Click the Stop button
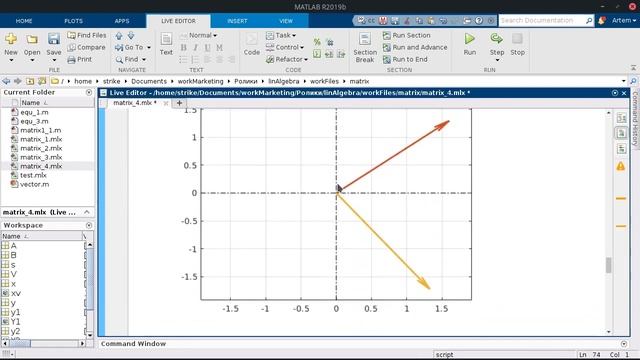 [x=517, y=44]
